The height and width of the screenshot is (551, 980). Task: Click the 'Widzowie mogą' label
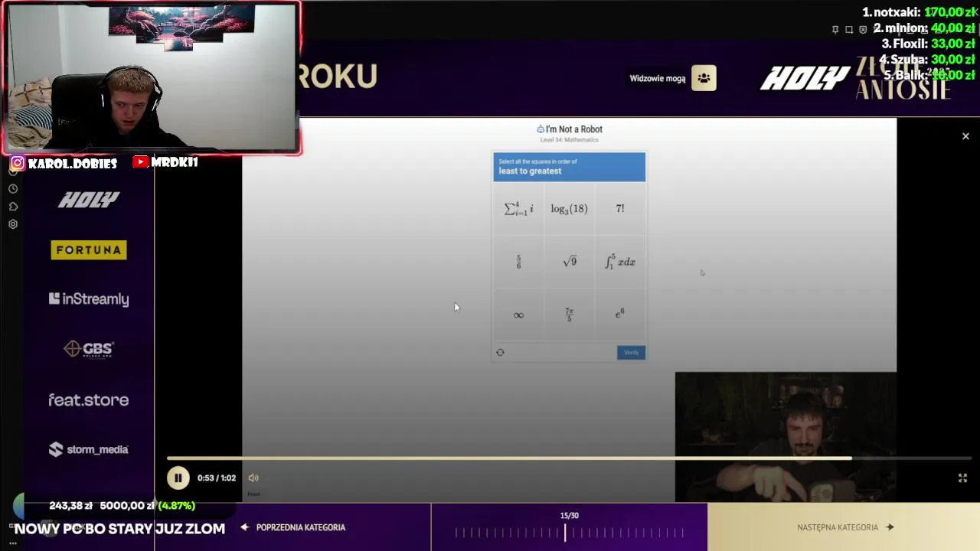pos(657,79)
